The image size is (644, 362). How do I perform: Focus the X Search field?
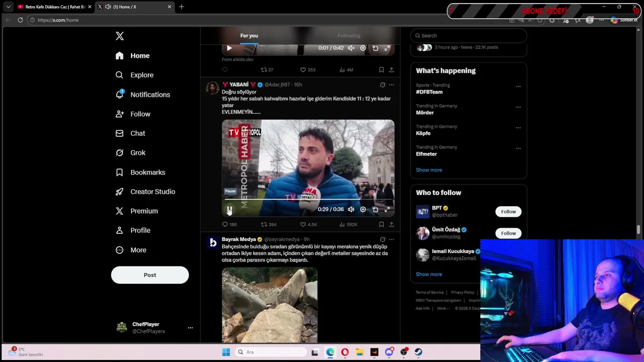click(x=468, y=36)
